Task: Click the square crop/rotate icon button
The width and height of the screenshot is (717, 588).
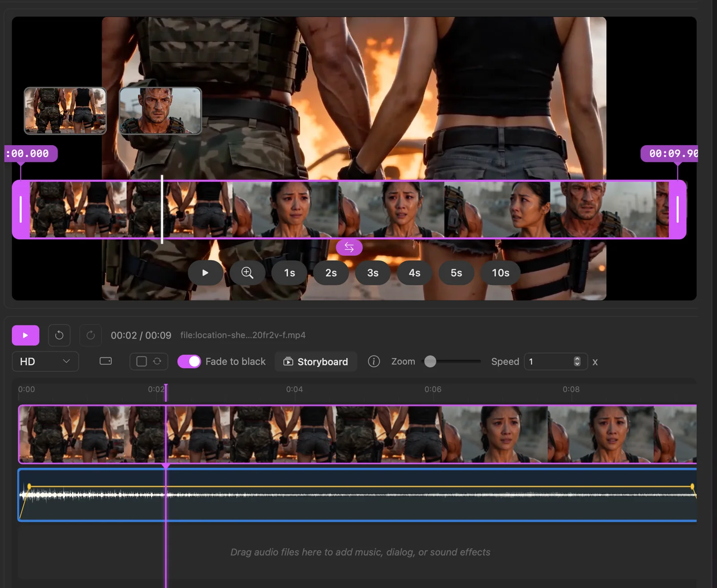Action: point(149,361)
